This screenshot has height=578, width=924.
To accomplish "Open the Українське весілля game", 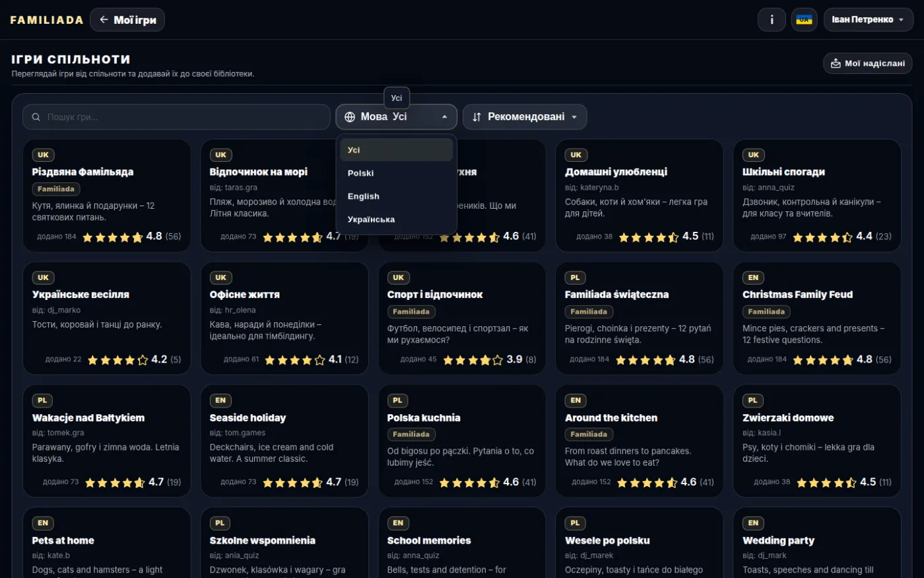I will pyautogui.click(x=107, y=318).
